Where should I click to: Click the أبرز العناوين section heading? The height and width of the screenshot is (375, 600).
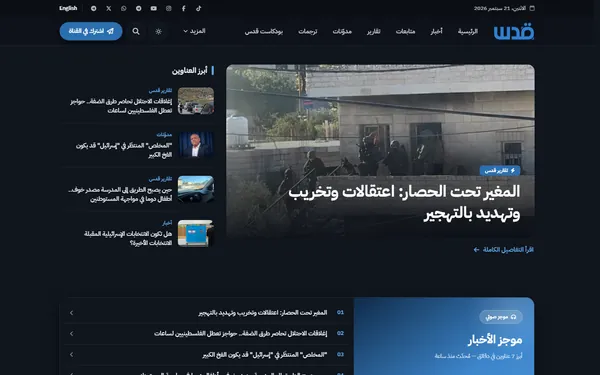[x=189, y=71]
